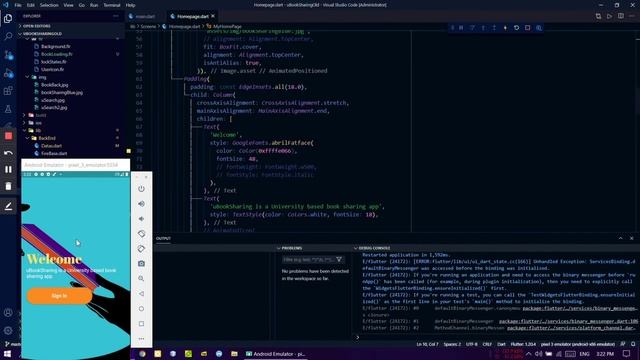640x360 pixels.
Task: Close the Homepage.dart tab
Action: coord(213,16)
